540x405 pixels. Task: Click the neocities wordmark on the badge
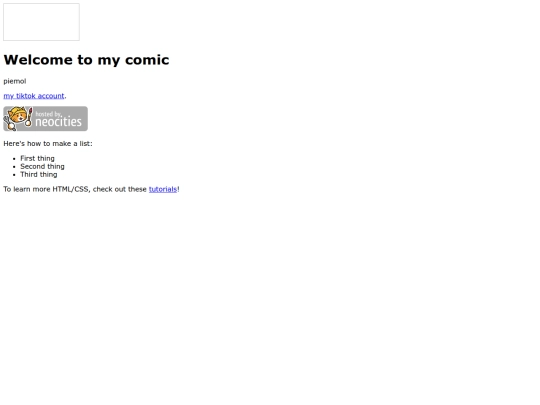click(x=59, y=122)
